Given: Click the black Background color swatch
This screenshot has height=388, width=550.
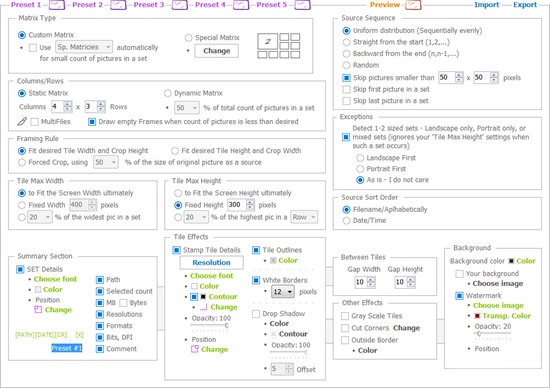Looking at the screenshot, I should pos(511,261).
